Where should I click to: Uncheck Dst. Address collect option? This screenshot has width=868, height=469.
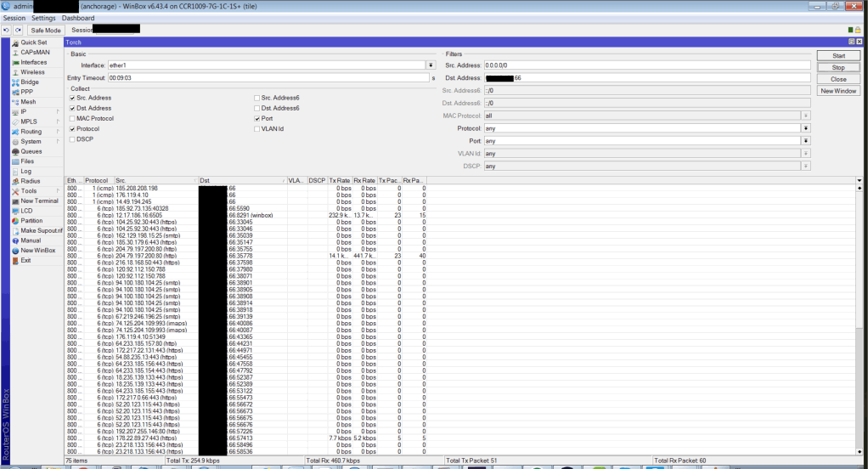72,109
